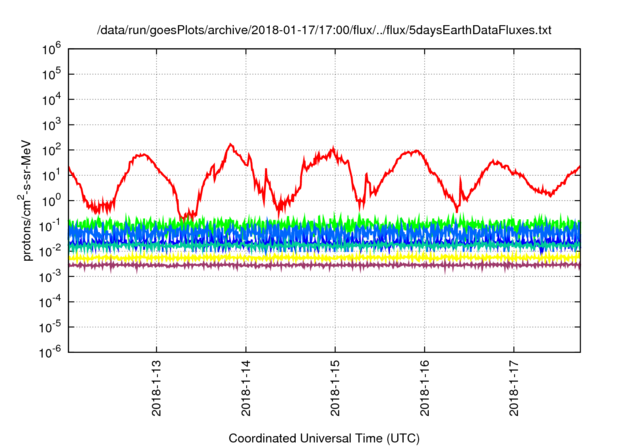Click the 10^-4 y-axis tick label
The height and width of the screenshot is (448, 640).
pyautogui.click(x=51, y=302)
